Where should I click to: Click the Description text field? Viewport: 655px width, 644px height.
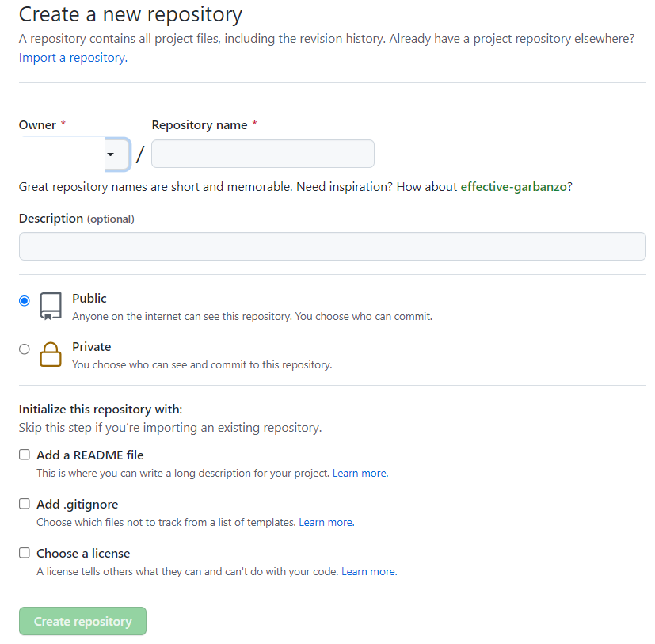(333, 246)
